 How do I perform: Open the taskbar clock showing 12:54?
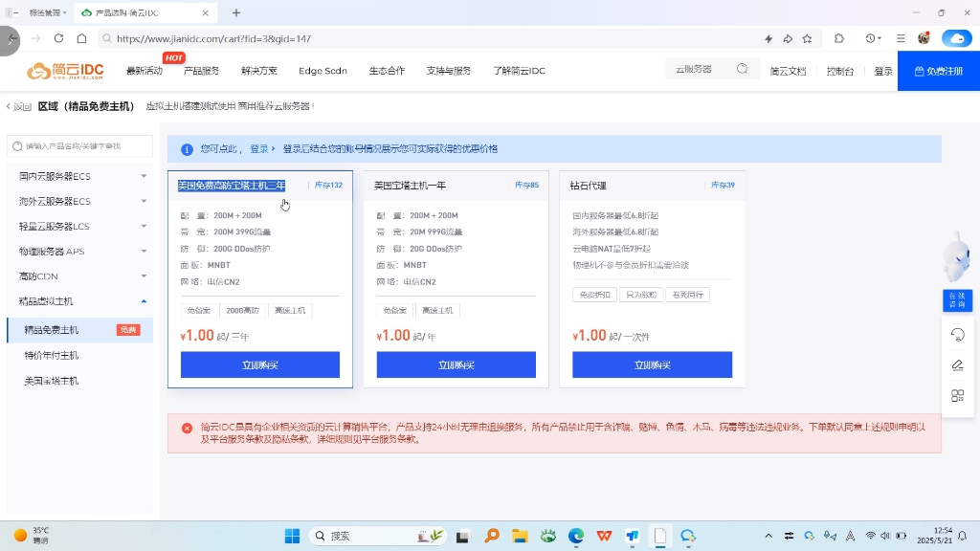pyautogui.click(x=934, y=536)
